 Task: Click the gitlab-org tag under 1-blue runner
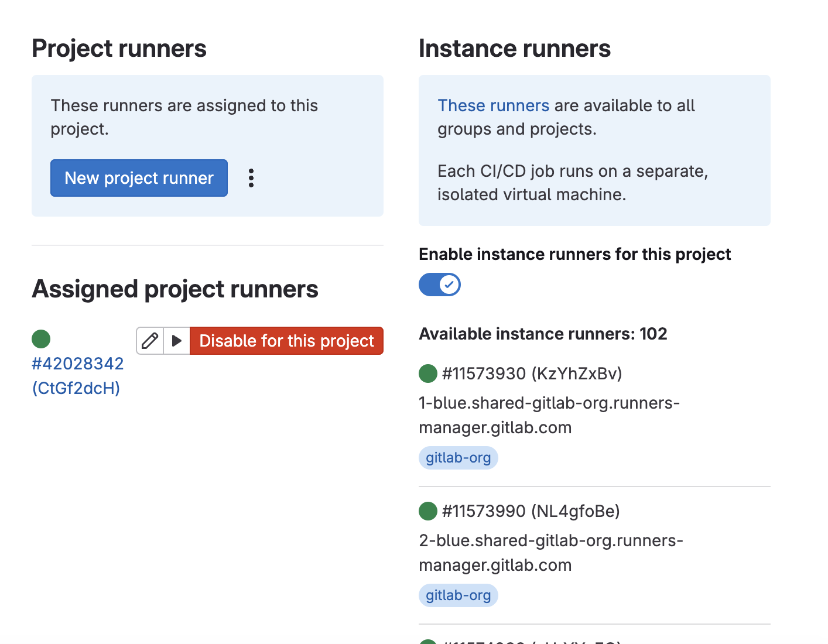(458, 458)
